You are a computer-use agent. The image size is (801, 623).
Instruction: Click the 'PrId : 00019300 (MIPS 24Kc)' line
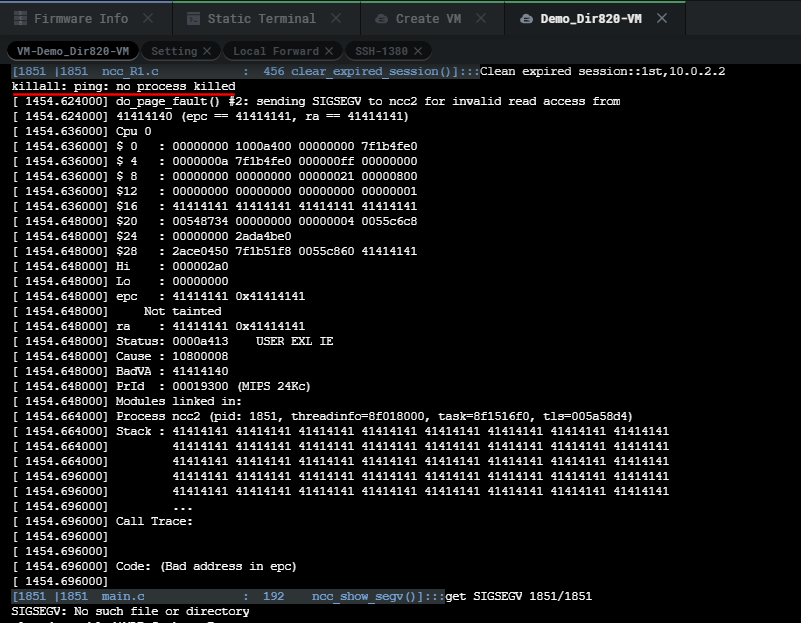coord(161,386)
